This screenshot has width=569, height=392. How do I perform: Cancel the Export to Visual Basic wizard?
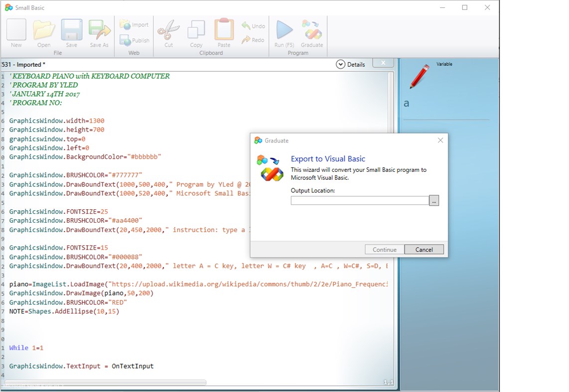point(424,249)
